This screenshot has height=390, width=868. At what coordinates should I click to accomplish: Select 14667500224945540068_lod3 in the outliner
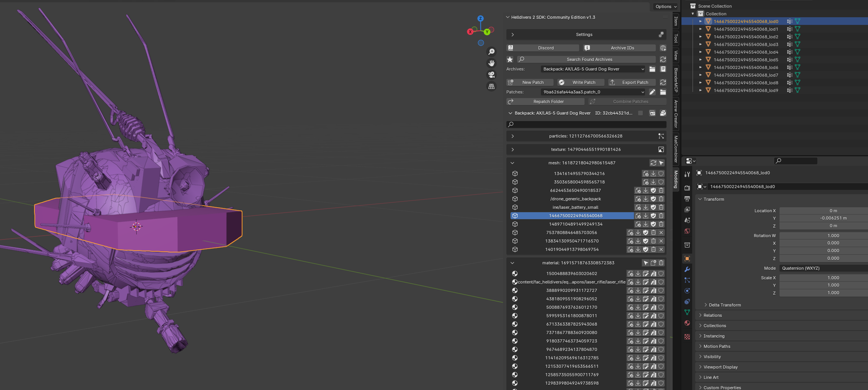tap(746, 44)
